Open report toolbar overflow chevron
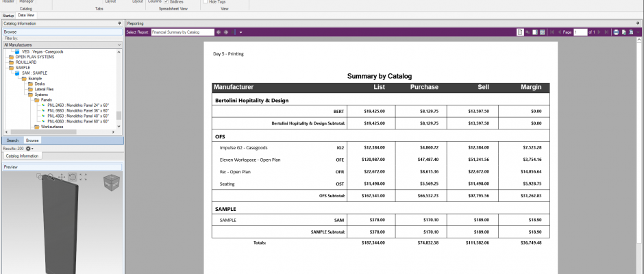Screen dimensions: 644x274 tap(639, 32)
